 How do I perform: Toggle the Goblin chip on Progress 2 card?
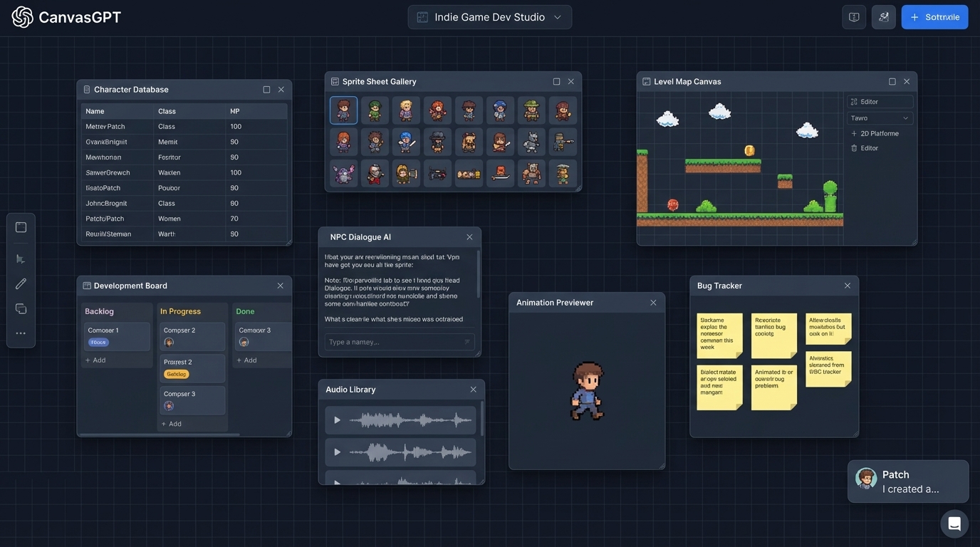coord(177,373)
